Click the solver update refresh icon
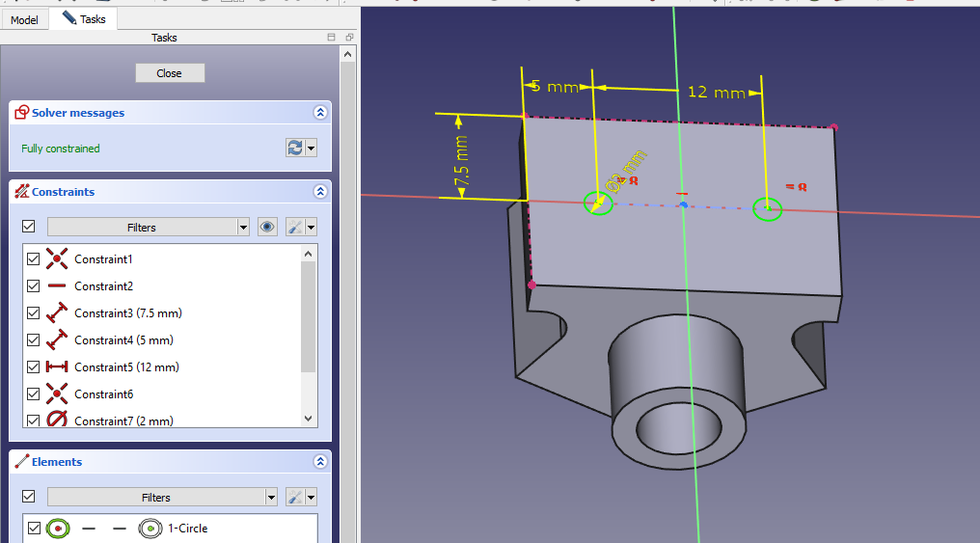Viewport: 980px width, 543px height. 295,149
